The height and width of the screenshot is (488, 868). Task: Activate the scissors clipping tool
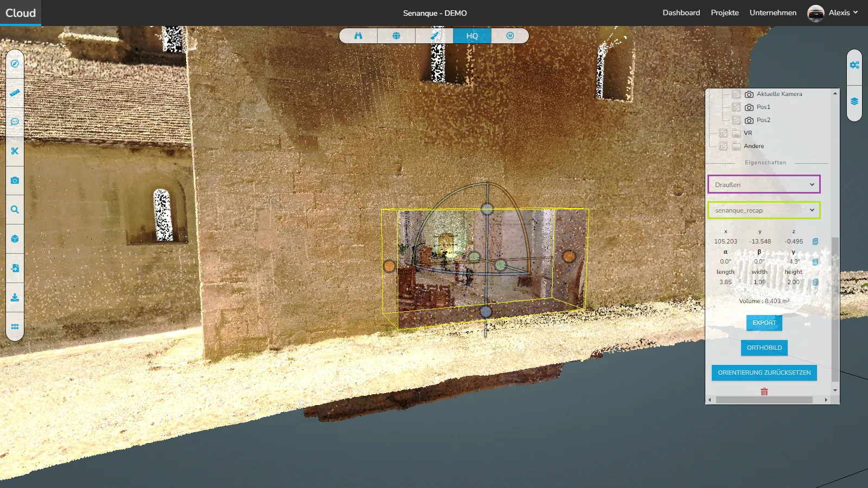point(15,151)
